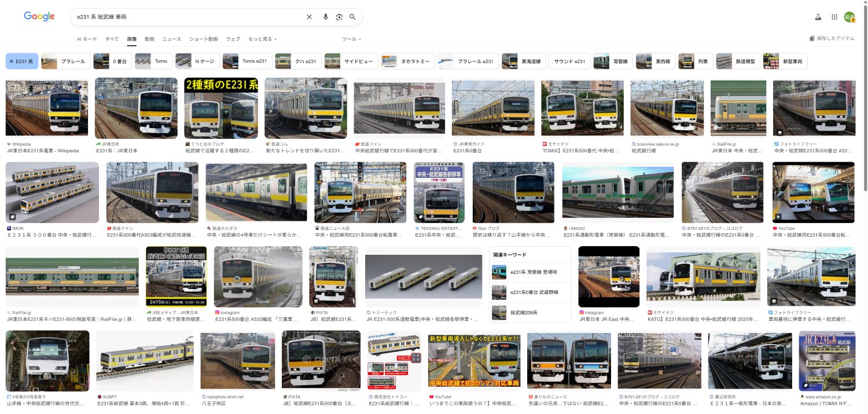Submit search with the magnifier icon
The height and width of the screenshot is (414, 868).
point(352,17)
